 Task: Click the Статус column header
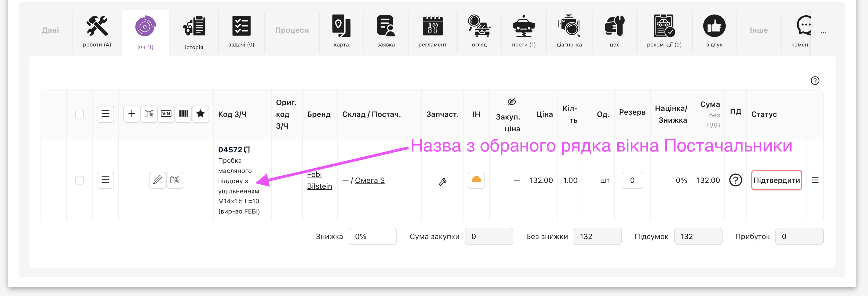(x=764, y=114)
